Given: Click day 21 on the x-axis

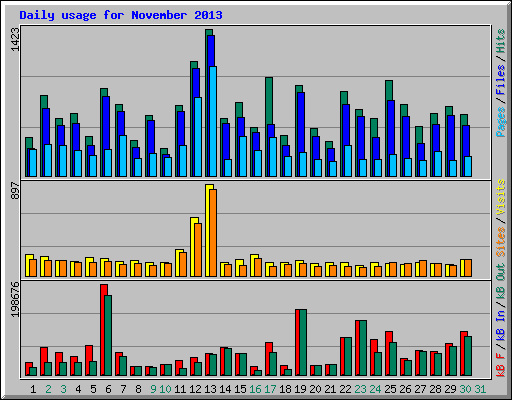Looking at the screenshot, I should pos(330,389).
